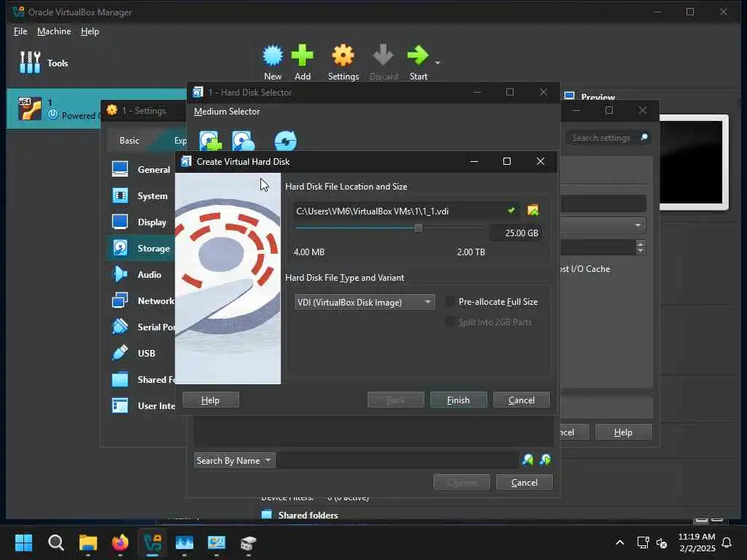The width and height of the screenshot is (747, 560).
Task: Open the Medium Selector menu
Action: [227, 112]
